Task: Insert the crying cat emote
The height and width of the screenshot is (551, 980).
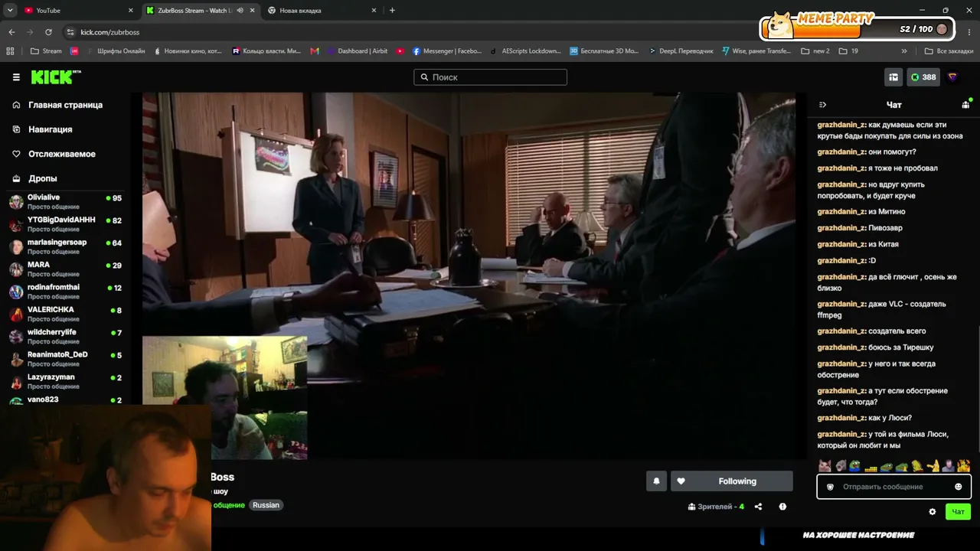Action: coord(825,465)
